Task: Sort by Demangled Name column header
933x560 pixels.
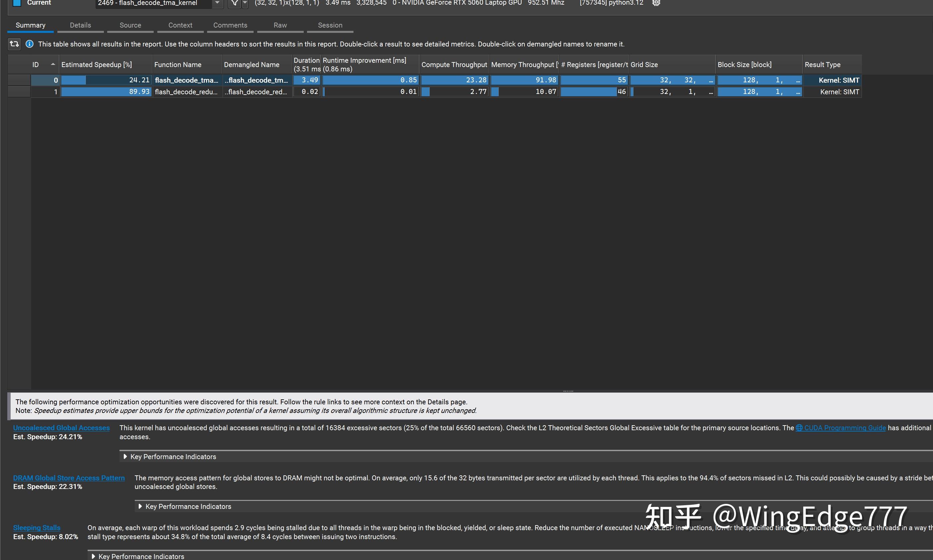Action: coord(257,64)
